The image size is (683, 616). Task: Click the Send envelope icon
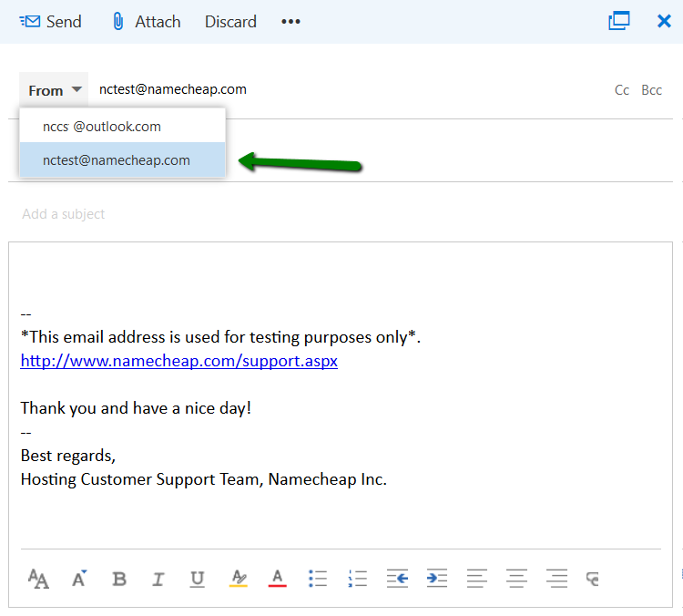coord(30,21)
